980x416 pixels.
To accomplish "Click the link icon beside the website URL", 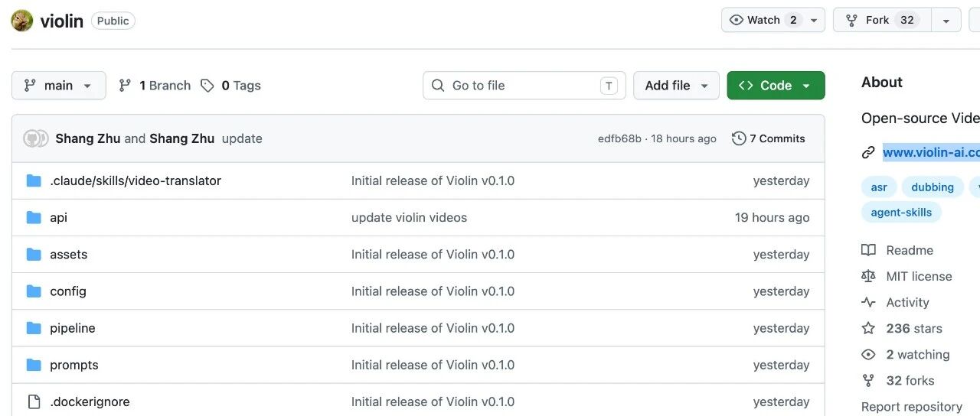I will pyautogui.click(x=868, y=152).
